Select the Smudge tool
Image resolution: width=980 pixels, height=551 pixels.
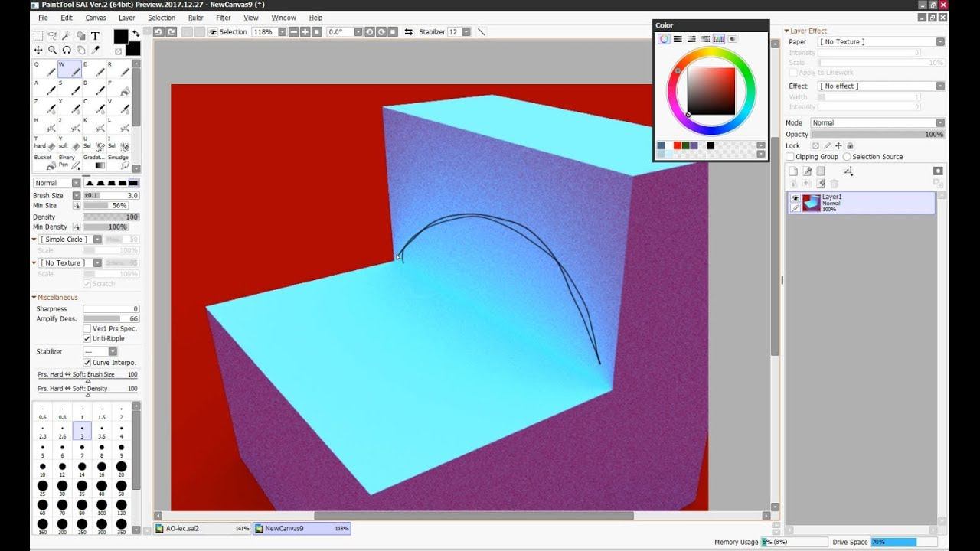click(117, 161)
